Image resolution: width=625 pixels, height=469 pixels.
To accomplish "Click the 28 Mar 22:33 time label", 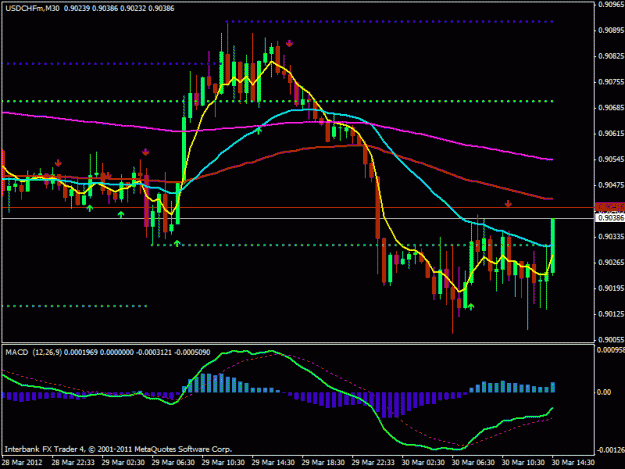I will click(73, 463).
